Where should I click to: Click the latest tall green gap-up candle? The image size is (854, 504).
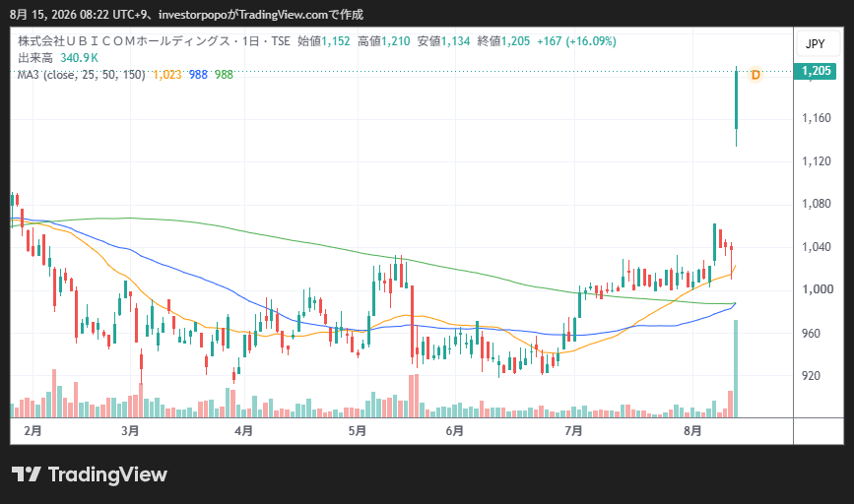coord(737,100)
